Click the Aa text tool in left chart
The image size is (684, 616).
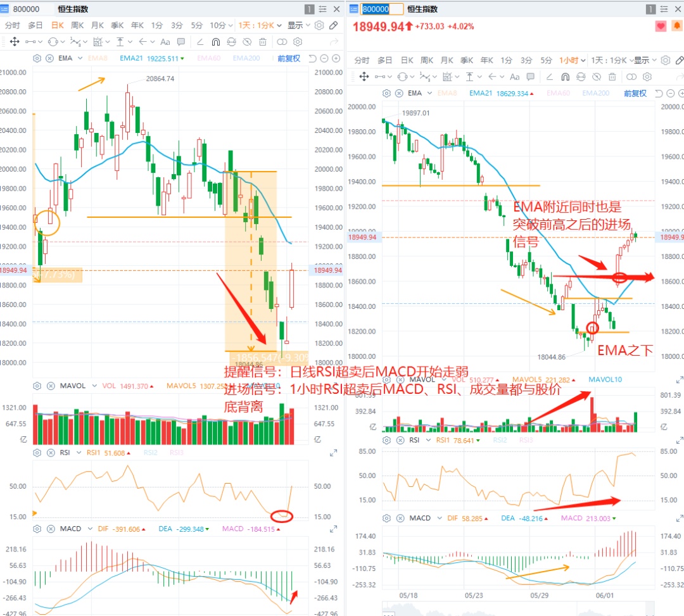(165, 42)
